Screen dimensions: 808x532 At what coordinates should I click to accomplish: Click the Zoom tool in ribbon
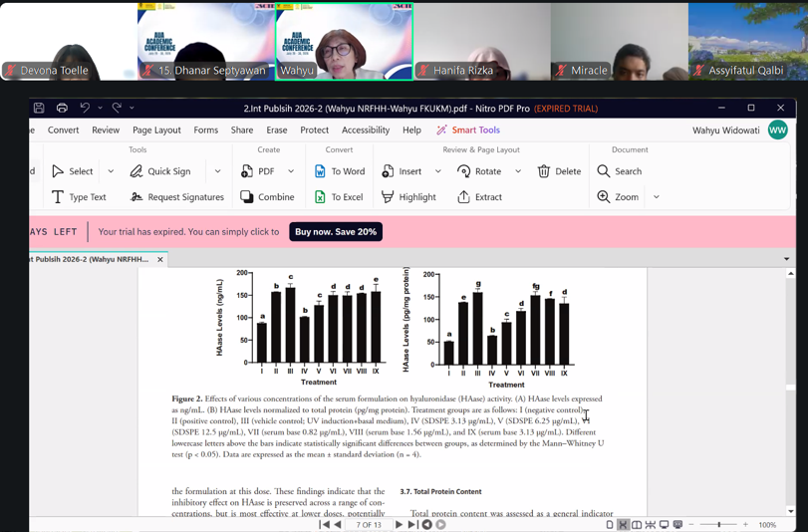(618, 197)
